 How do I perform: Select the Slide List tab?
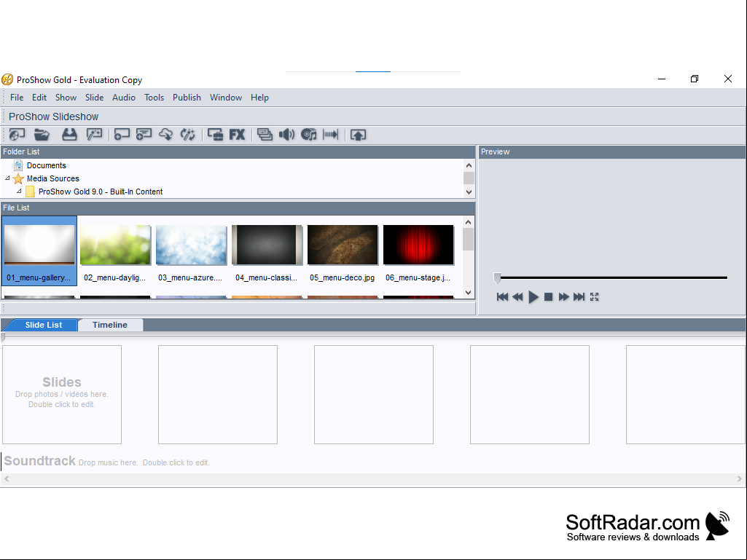click(x=43, y=325)
